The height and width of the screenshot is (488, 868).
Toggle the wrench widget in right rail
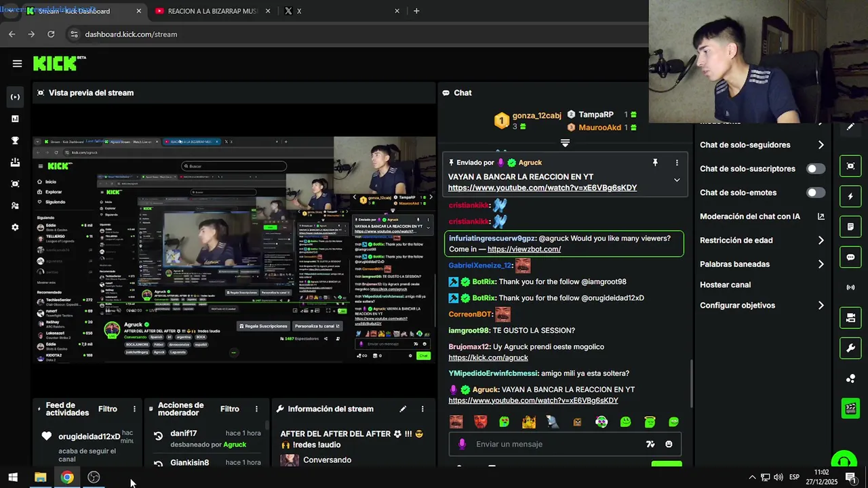[x=850, y=348]
